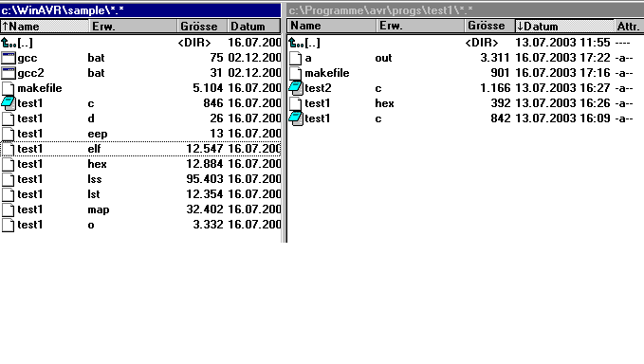Click the test1.lst file icon
Viewport: 644px width, 364px height.
point(9,194)
